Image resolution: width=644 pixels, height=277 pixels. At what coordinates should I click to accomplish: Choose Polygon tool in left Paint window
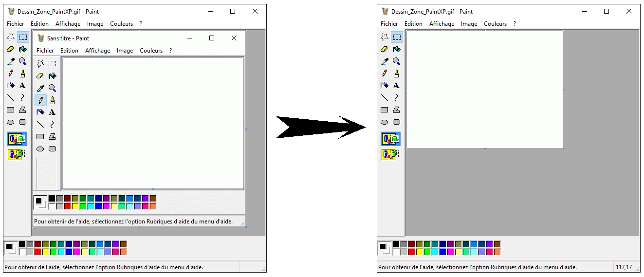click(22, 110)
